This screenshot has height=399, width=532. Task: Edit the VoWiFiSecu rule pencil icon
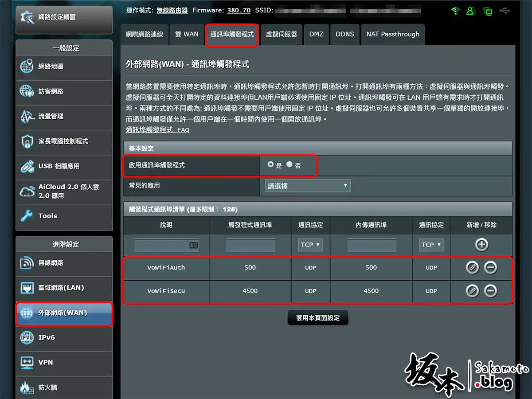click(472, 291)
